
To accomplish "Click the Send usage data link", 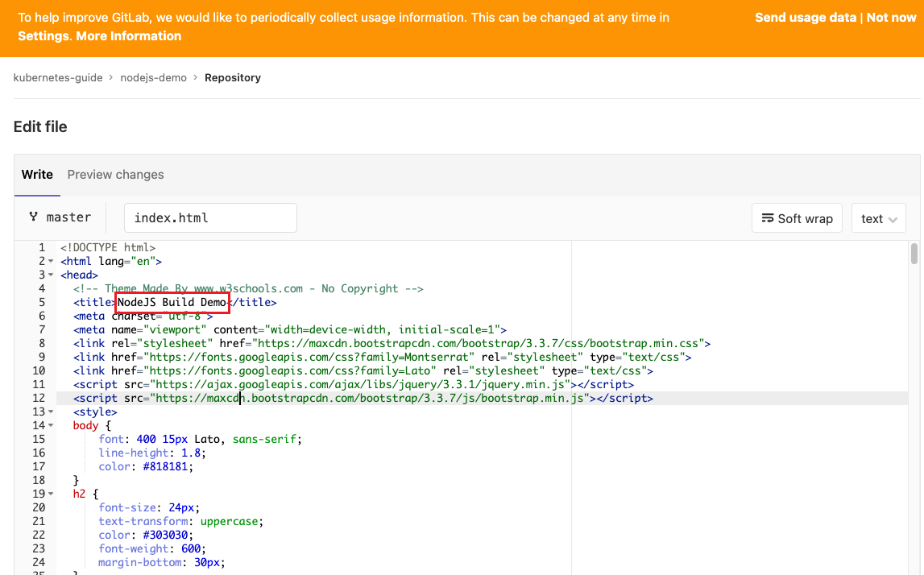I will click(806, 18).
